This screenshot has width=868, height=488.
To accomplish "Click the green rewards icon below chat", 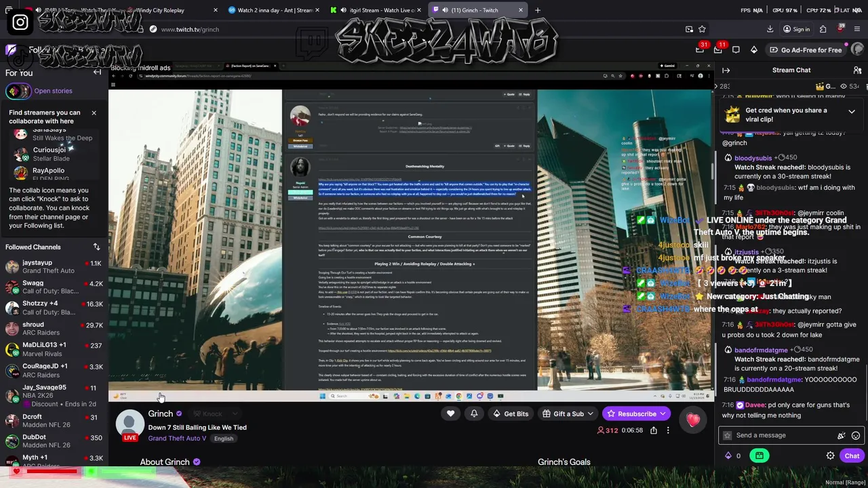I will [759, 455].
